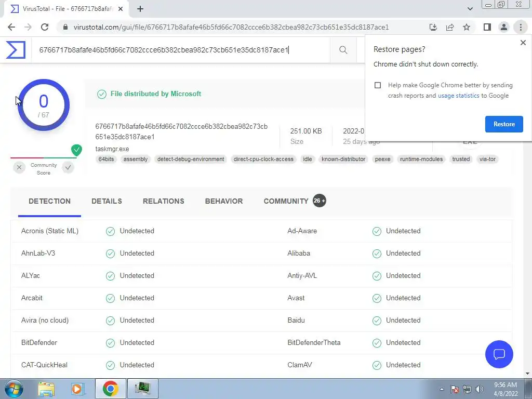Click the idle tag
This screenshot has width=532, height=399.
(x=308, y=159)
